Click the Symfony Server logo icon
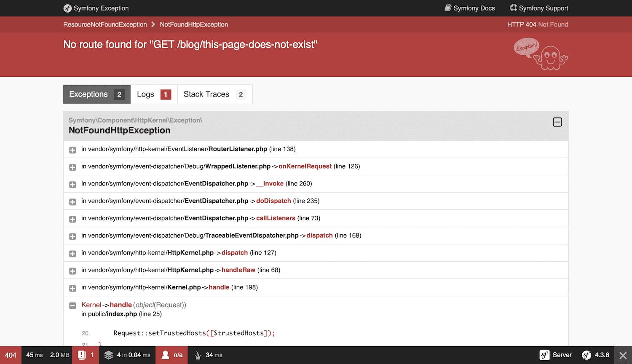 (544, 355)
